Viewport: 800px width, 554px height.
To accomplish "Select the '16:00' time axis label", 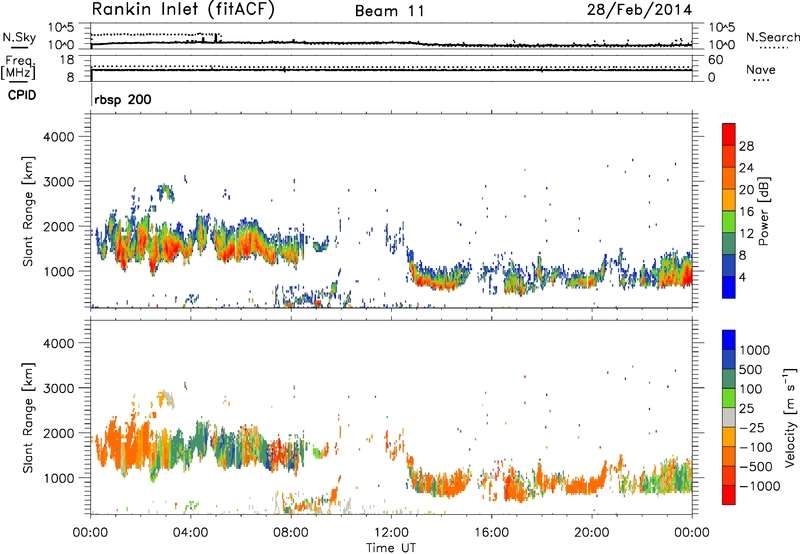I will (x=491, y=533).
